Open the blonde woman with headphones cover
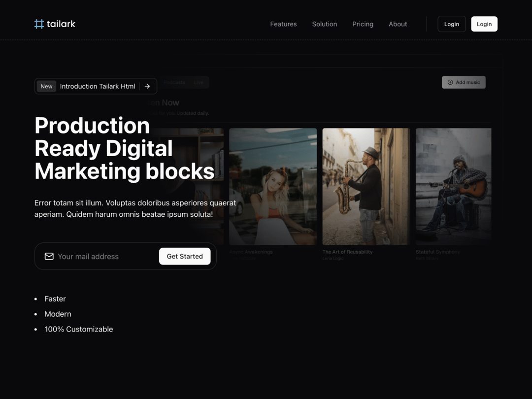 [x=273, y=187]
